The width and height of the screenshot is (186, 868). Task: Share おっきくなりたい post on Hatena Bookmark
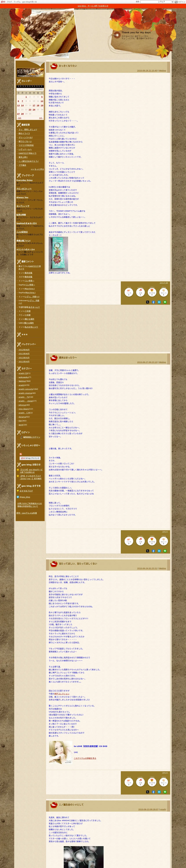pos(159,302)
